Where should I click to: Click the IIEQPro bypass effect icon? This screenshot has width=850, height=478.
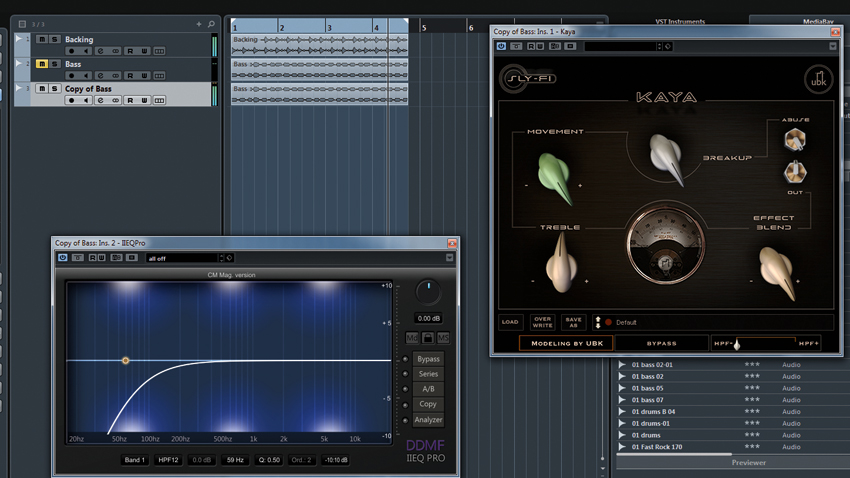78,257
